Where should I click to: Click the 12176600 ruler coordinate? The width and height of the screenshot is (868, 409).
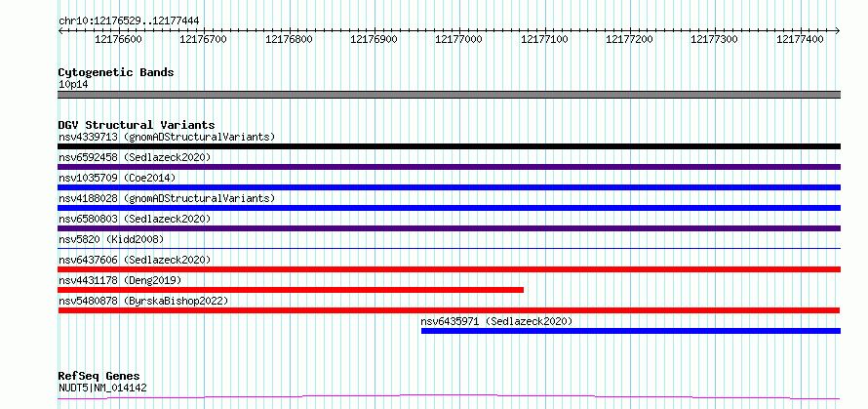point(118,39)
